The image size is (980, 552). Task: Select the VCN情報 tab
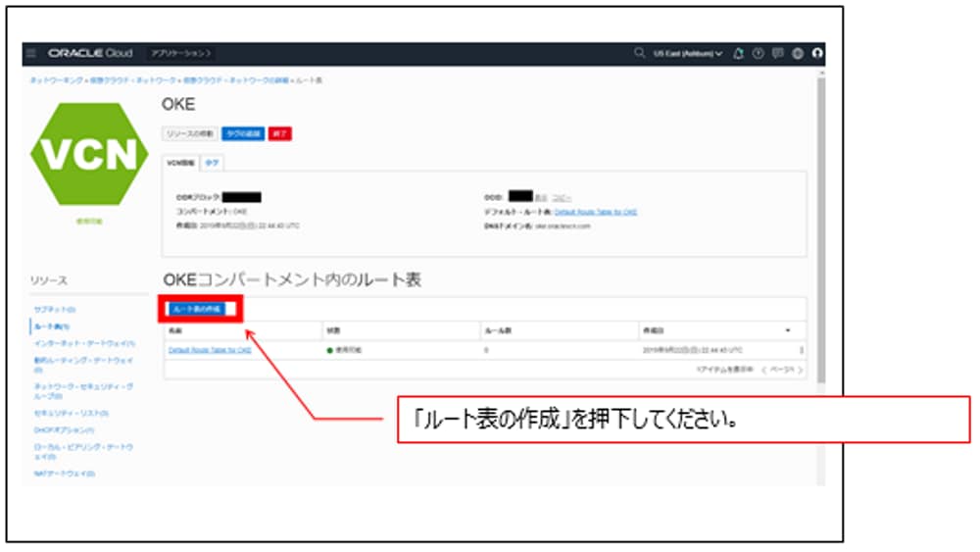click(180, 163)
